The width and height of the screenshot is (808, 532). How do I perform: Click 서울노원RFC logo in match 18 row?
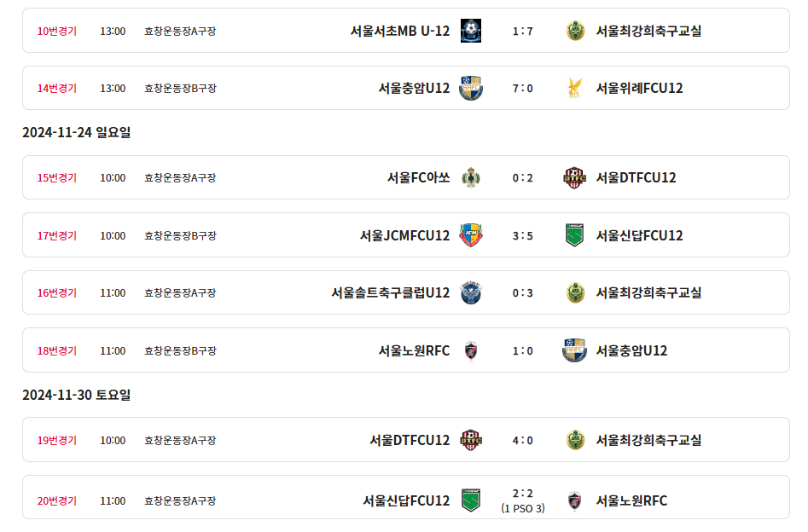point(470,350)
